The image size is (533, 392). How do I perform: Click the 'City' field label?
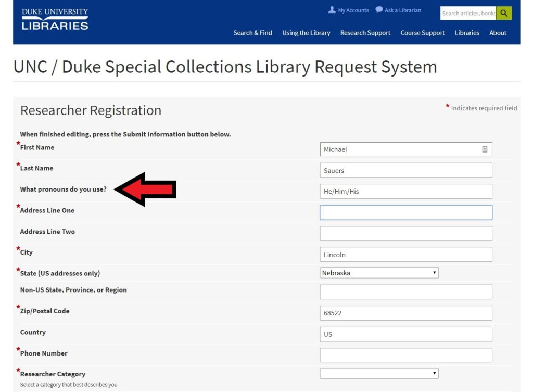(26, 252)
